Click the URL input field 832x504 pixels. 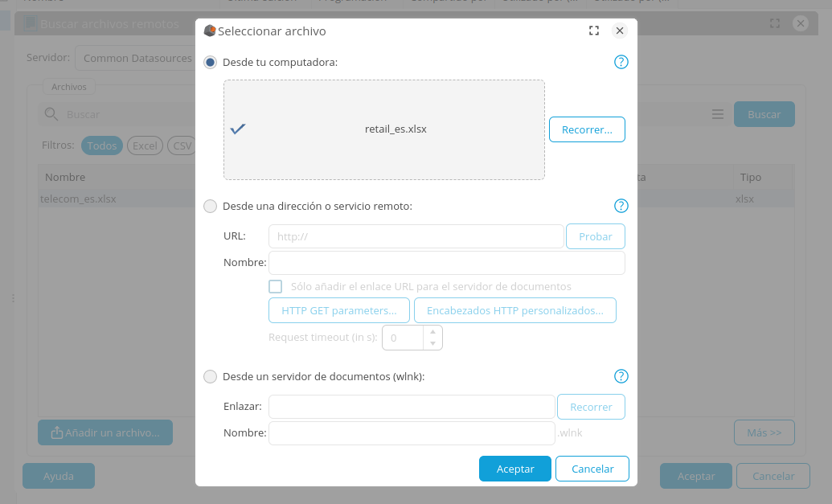[x=416, y=236]
